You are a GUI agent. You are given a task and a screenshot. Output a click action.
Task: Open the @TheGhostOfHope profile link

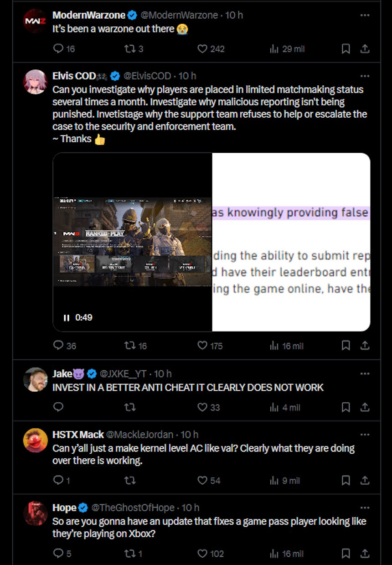click(x=133, y=508)
